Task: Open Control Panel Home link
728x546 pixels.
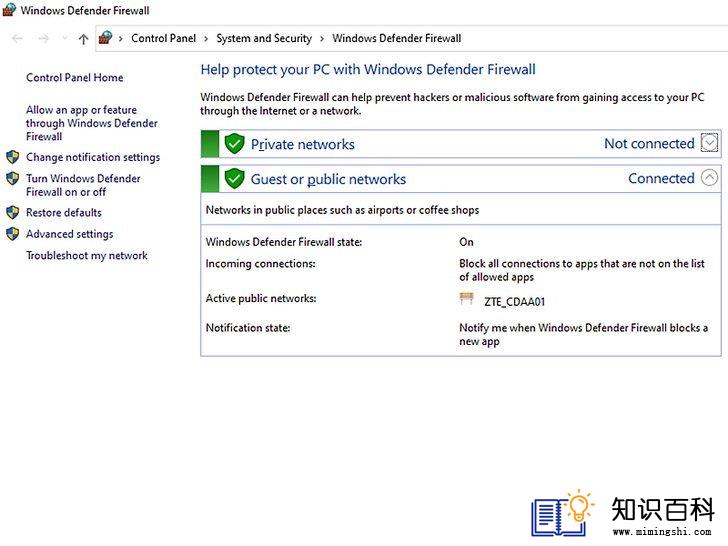Action: (75, 78)
